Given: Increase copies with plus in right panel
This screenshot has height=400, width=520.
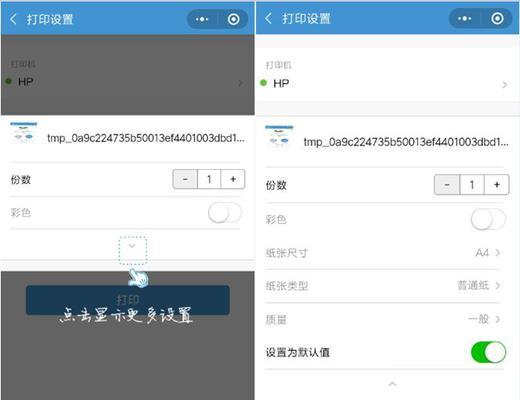Looking at the screenshot, I should pos(497,184).
